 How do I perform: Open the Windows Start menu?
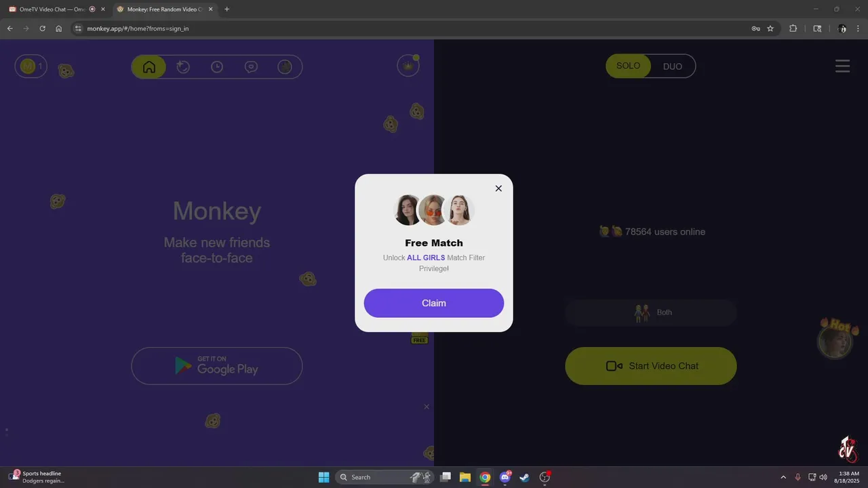(x=324, y=477)
